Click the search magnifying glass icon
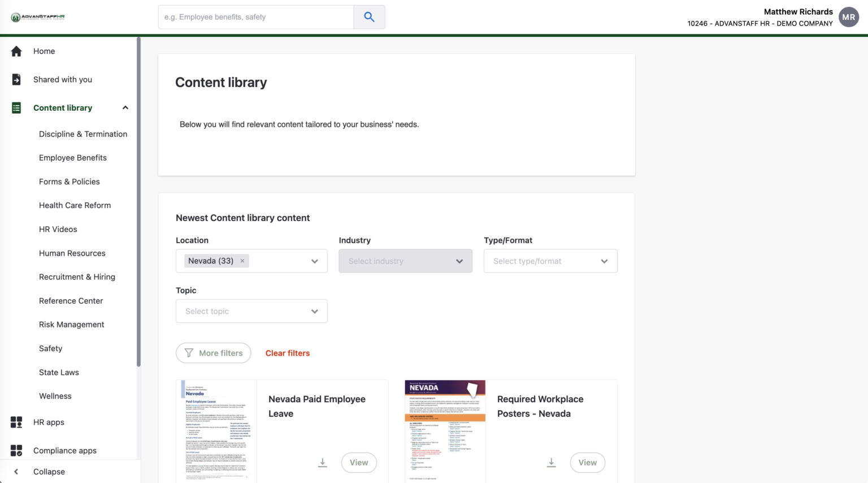The width and height of the screenshot is (868, 483). [x=369, y=17]
